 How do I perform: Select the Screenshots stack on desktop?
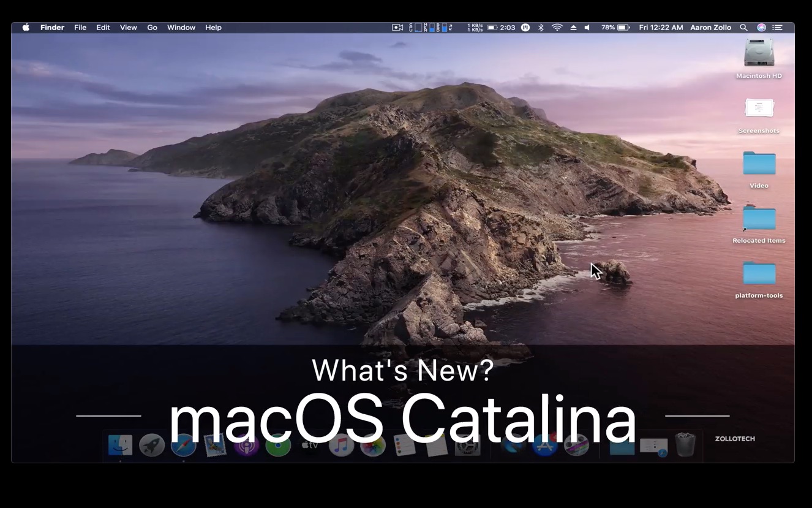759,115
